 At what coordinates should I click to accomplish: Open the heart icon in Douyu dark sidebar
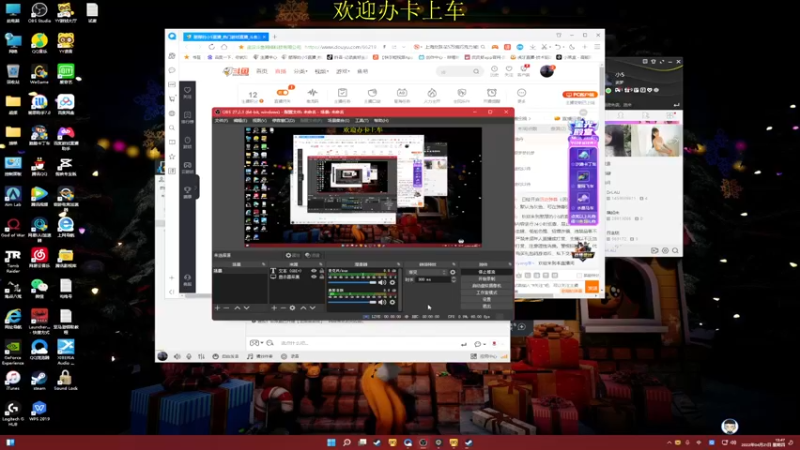187,92
